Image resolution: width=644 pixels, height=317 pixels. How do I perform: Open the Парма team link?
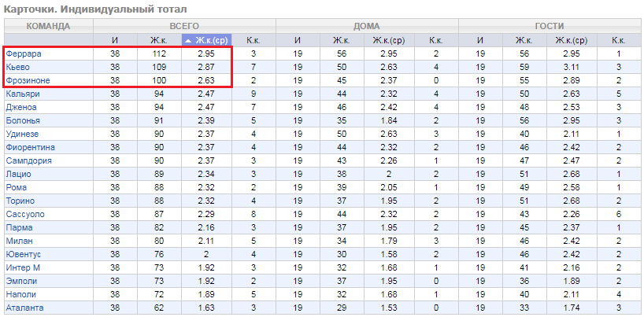pyautogui.click(x=20, y=227)
